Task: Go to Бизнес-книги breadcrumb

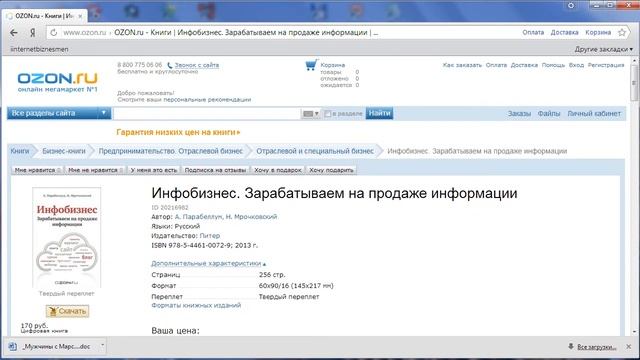Action: click(64, 151)
